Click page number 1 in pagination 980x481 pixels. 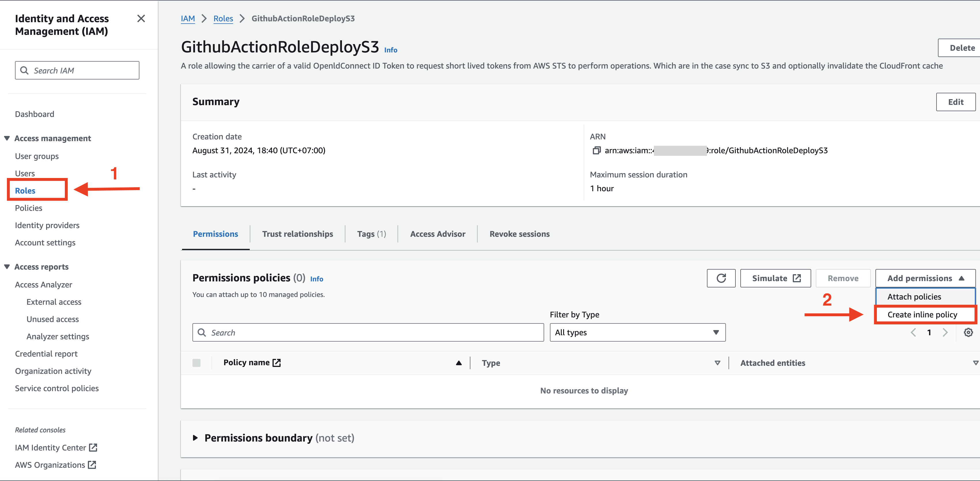(x=929, y=333)
